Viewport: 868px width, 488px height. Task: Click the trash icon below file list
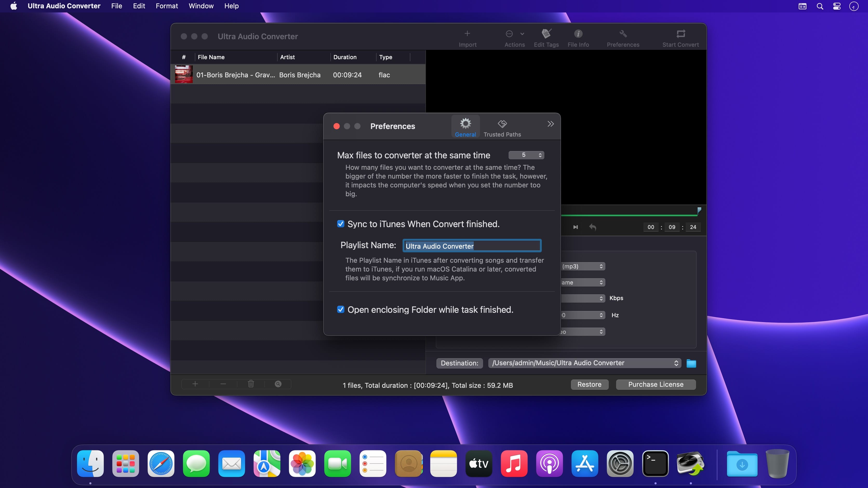[251, 384]
